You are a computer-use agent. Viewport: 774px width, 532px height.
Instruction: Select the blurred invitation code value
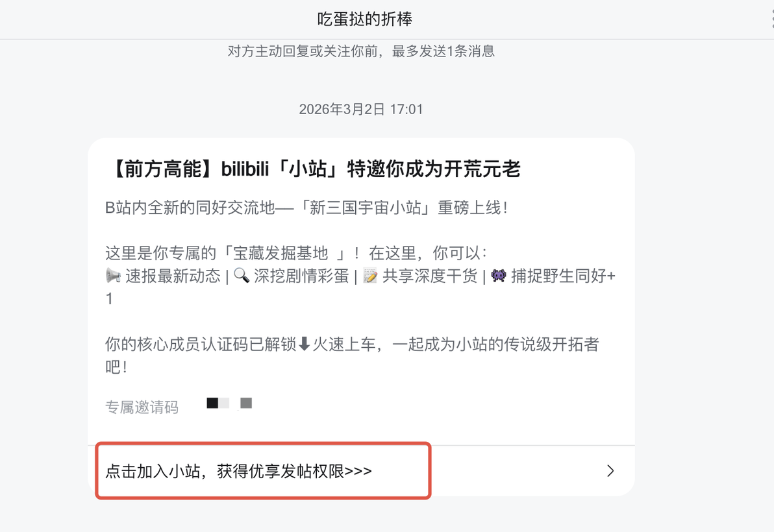pyautogui.click(x=229, y=404)
